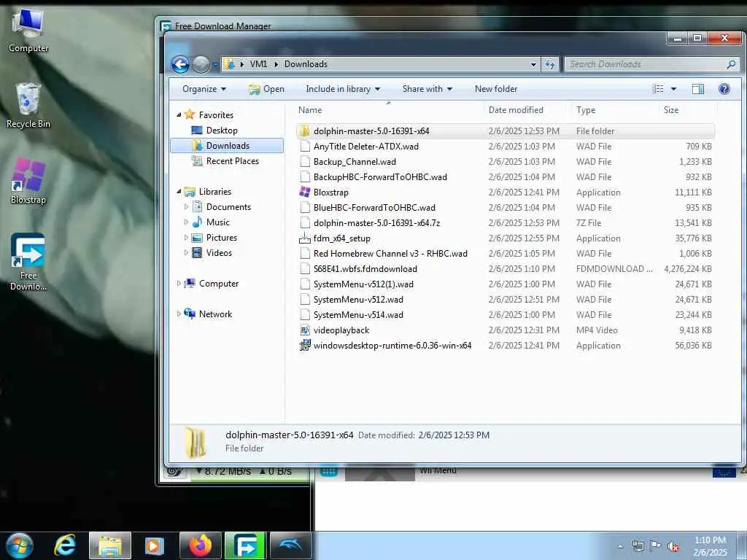747x560 pixels.
Task: Expand the Computer tree node
Action: [x=179, y=284]
